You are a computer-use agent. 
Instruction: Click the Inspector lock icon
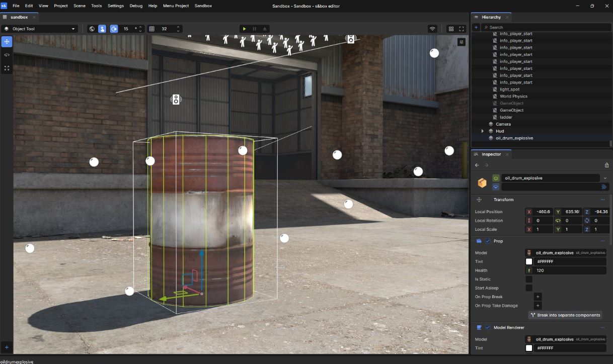[x=606, y=165]
